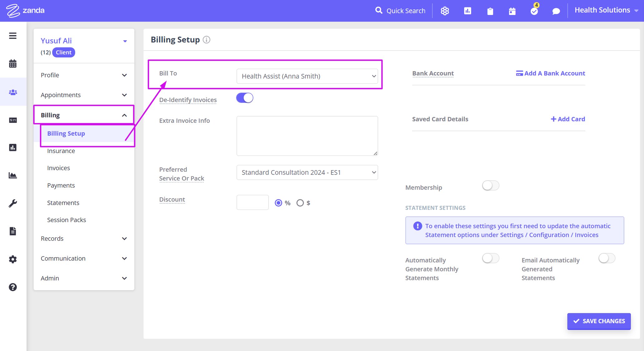Open the reports bar-chart icon in the sidebar

[13, 147]
